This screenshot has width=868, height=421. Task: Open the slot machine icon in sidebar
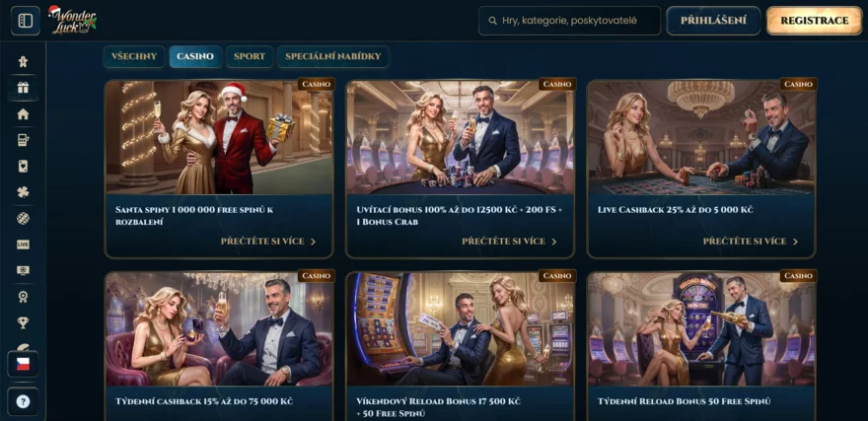23,140
